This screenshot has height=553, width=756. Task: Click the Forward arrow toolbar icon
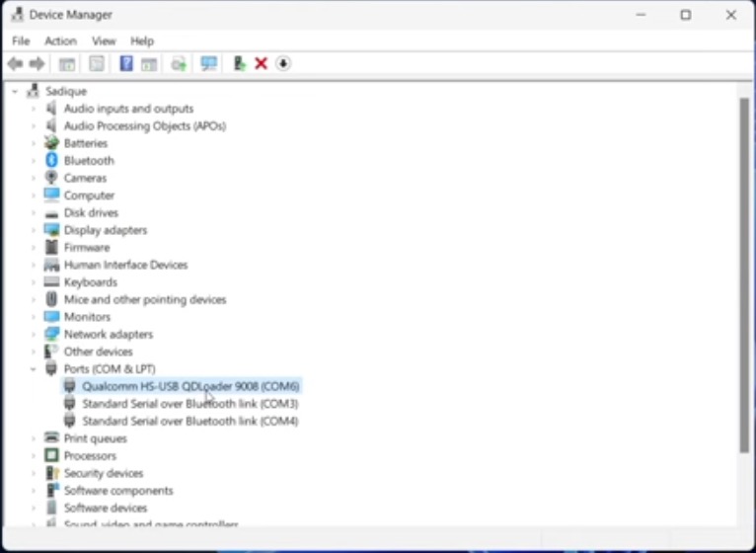[x=38, y=64]
